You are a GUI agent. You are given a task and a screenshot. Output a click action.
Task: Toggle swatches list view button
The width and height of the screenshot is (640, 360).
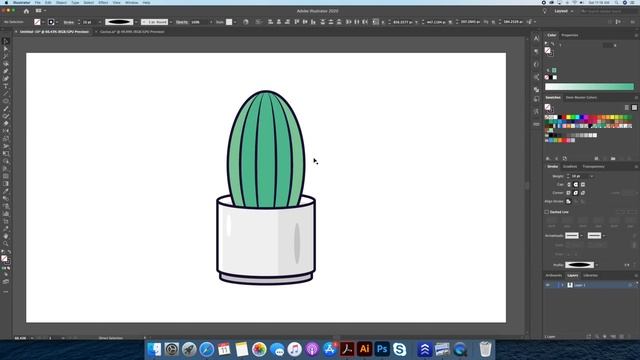point(627,107)
